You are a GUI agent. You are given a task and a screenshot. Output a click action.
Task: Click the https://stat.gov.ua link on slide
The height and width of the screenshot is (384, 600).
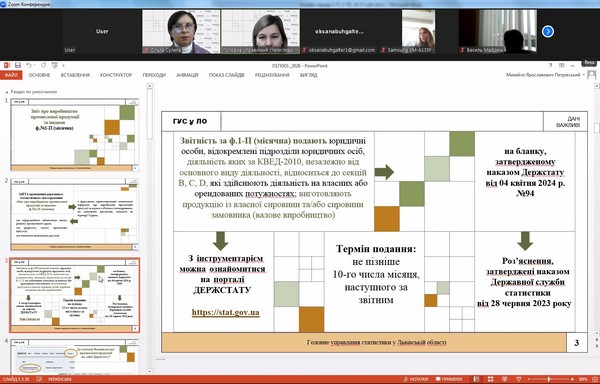(225, 312)
